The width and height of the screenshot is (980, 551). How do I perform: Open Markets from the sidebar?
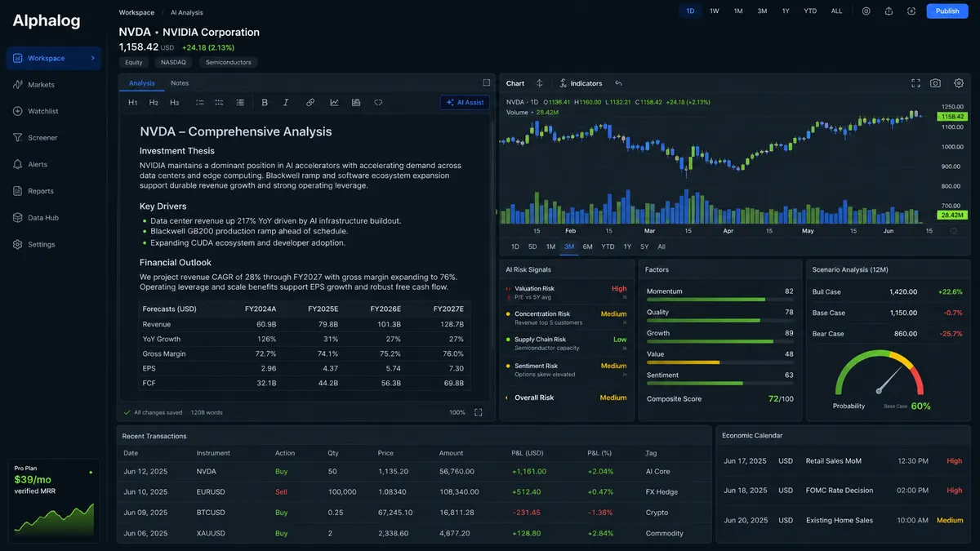tap(54, 85)
